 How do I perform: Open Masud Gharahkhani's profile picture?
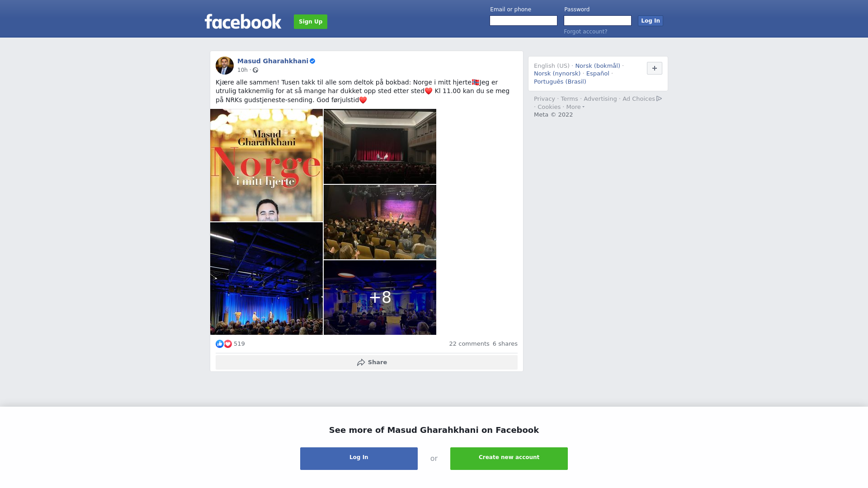(225, 66)
